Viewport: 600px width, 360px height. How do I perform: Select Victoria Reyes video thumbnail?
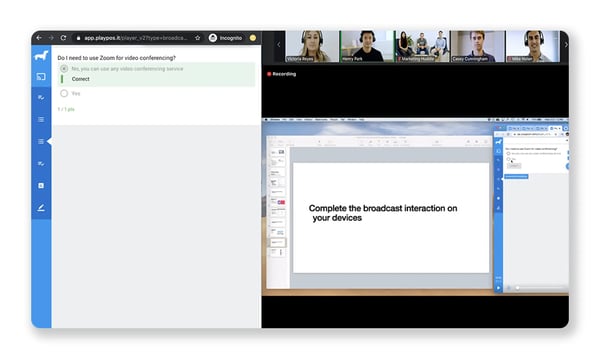coord(312,46)
